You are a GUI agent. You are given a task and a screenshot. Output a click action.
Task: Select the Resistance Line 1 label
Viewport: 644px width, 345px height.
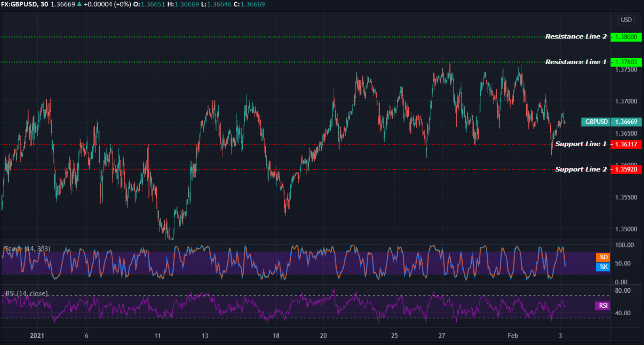576,62
